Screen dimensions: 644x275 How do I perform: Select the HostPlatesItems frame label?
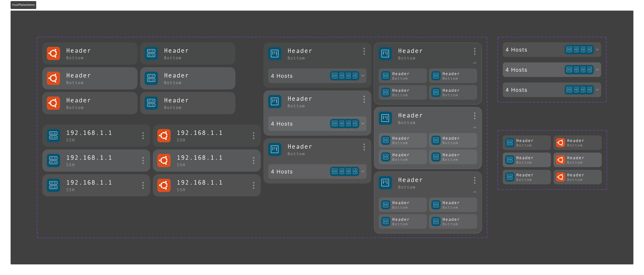point(23,5)
